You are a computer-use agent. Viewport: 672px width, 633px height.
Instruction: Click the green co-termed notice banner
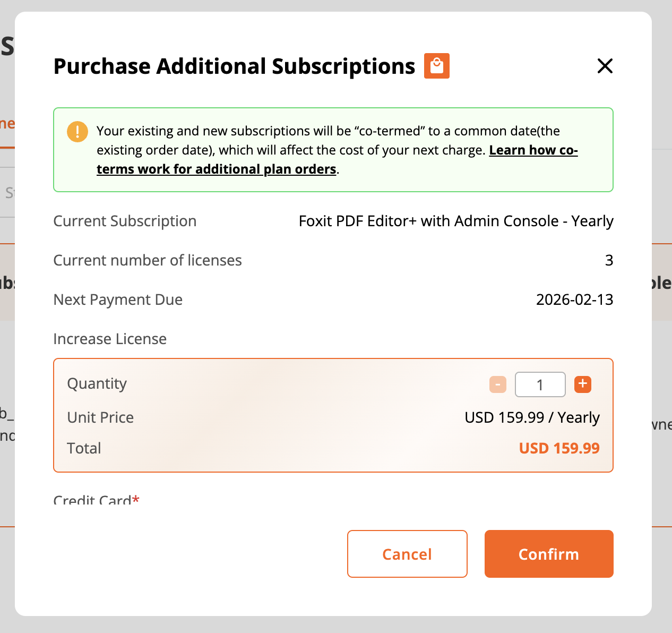click(x=333, y=150)
